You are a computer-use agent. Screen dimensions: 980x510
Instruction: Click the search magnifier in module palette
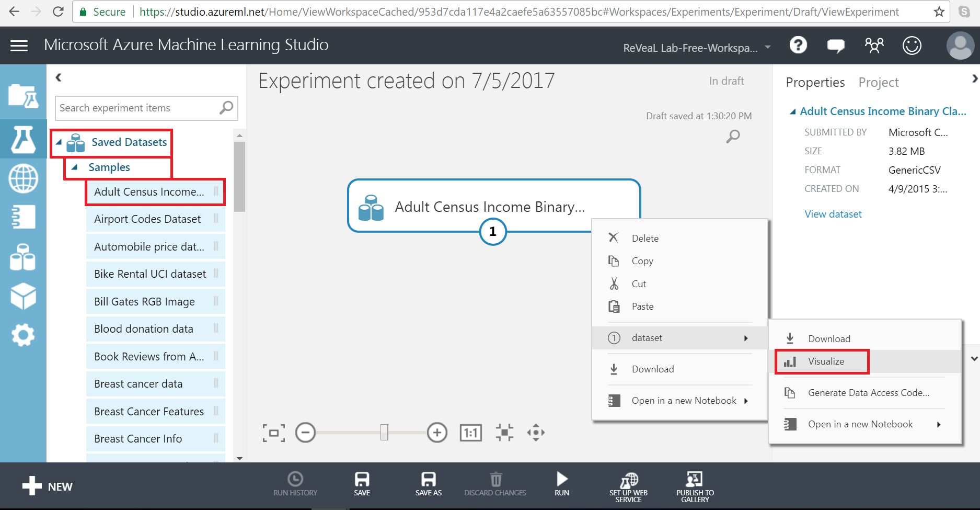coord(226,108)
